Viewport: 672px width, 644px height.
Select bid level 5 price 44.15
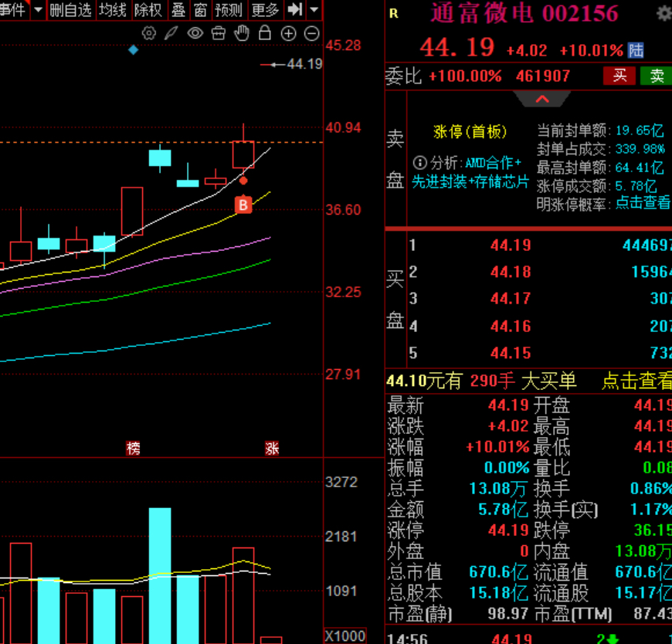click(x=511, y=353)
